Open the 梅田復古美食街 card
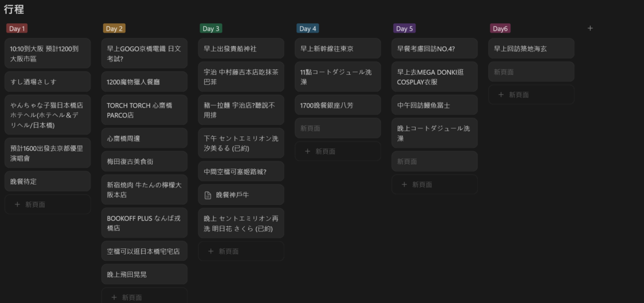The height and width of the screenshot is (303, 644). click(x=144, y=162)
